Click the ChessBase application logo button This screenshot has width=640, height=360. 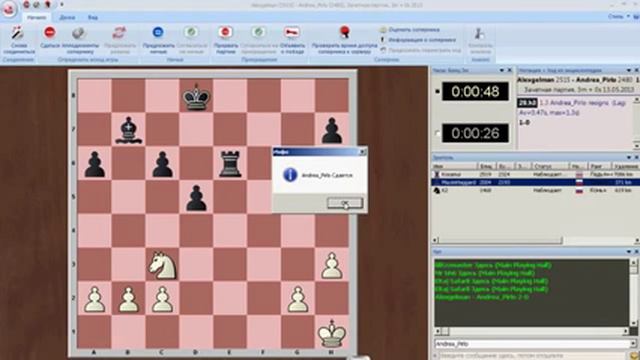(x=9, y=10)
